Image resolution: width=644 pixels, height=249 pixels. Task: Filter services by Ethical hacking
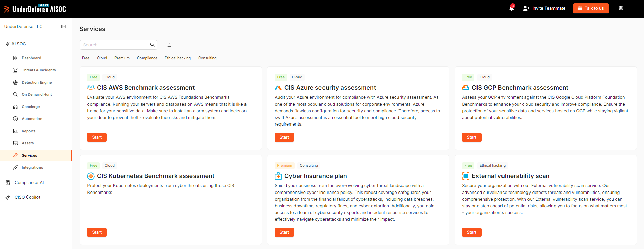[x=178, y=58]
